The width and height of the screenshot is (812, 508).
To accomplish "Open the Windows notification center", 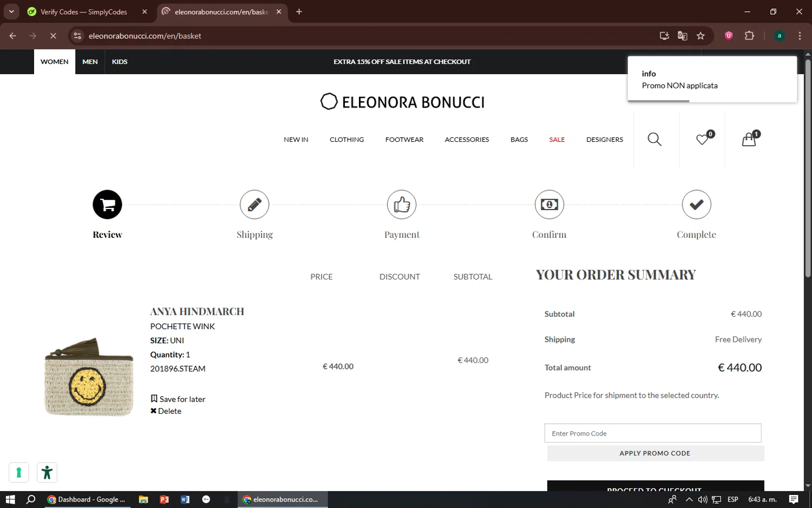I will [x=794, y=499].
